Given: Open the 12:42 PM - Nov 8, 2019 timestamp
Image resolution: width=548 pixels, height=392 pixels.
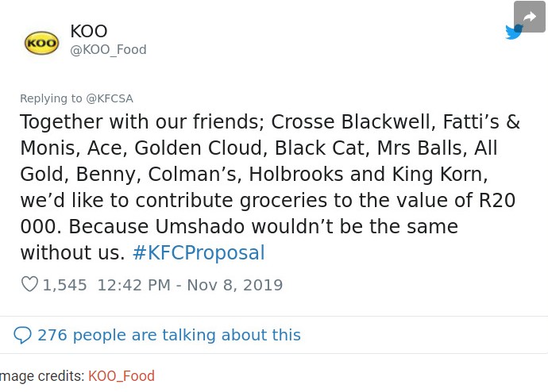Looking at the screenshot, I should pos(190,285).
